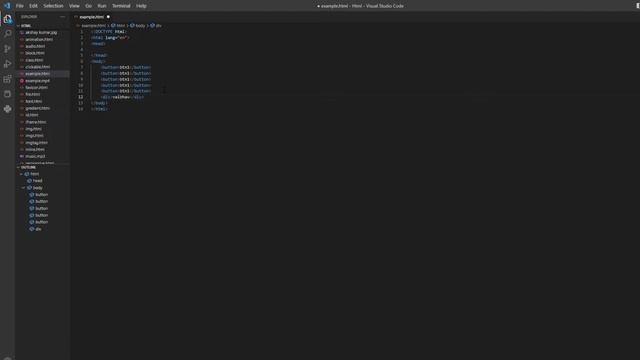
Task: Open akshay kumar.jpg in Explorer
Action: click(41, 32)
